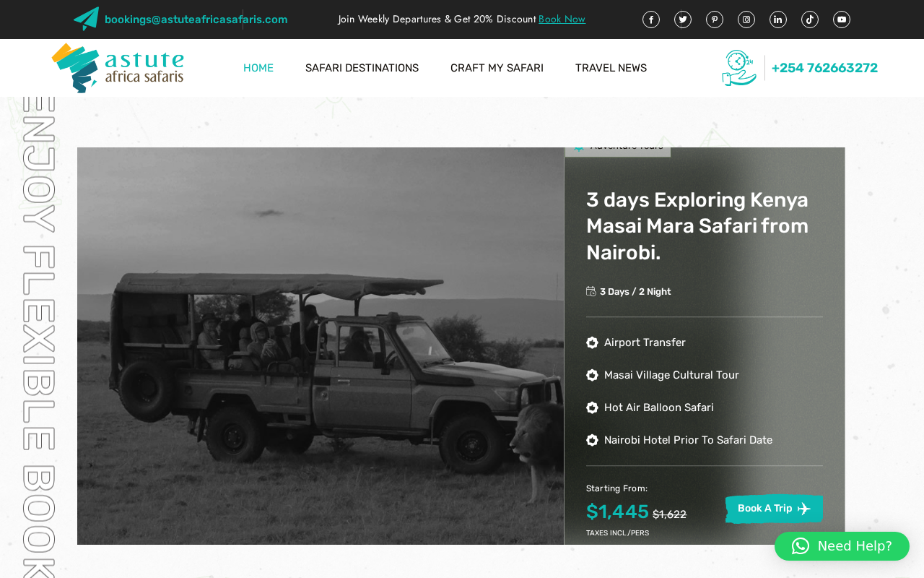Click the bookings email address link
This screenshot has height=578, width=924.
[196, 20]
